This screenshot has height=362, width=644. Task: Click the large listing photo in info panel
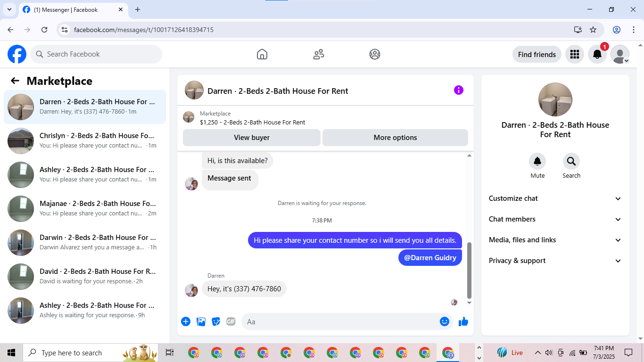(x=555, y=99)
